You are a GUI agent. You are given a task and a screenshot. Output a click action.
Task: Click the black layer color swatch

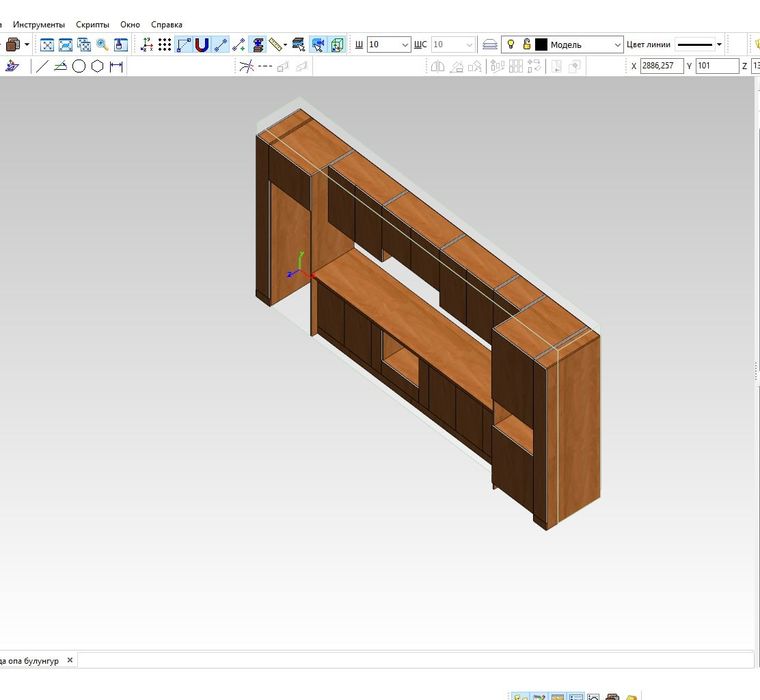(541, 45)
